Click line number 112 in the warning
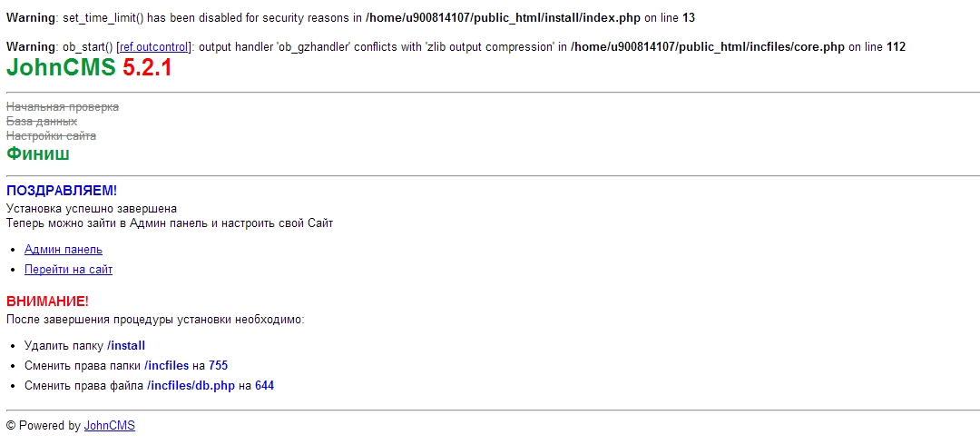The width and height of the screenshot is (980, 445). click(895, 47)
